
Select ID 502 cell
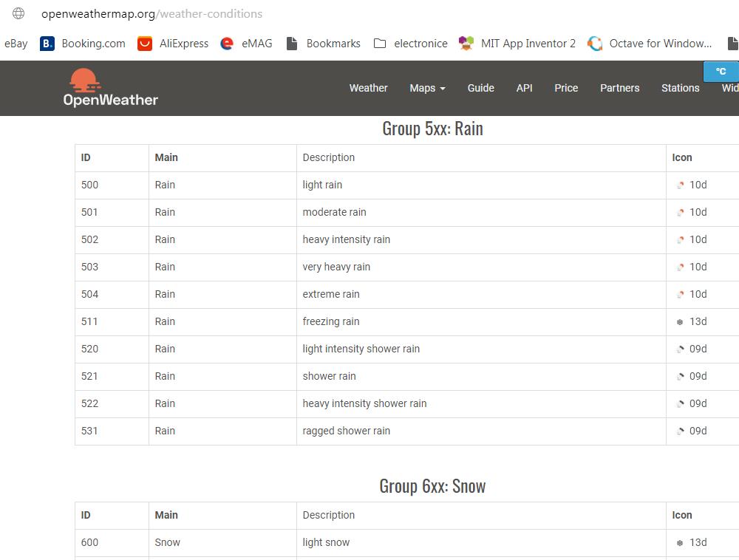(x=112, y=239)
